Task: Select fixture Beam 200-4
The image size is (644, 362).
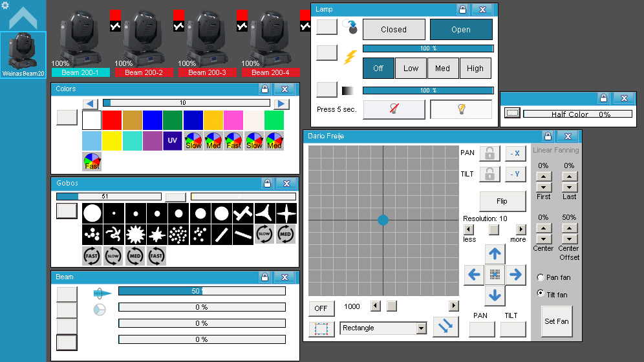Action: (x=270, y=43)
